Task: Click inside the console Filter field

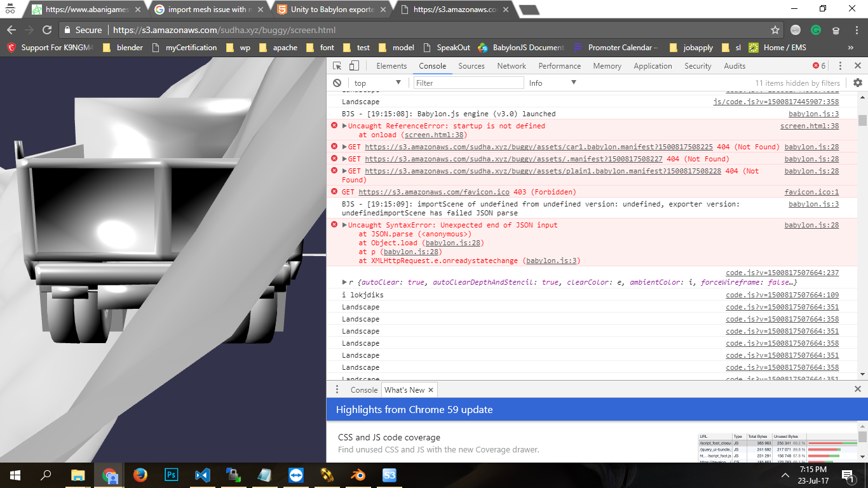Action: coord(468,83)
